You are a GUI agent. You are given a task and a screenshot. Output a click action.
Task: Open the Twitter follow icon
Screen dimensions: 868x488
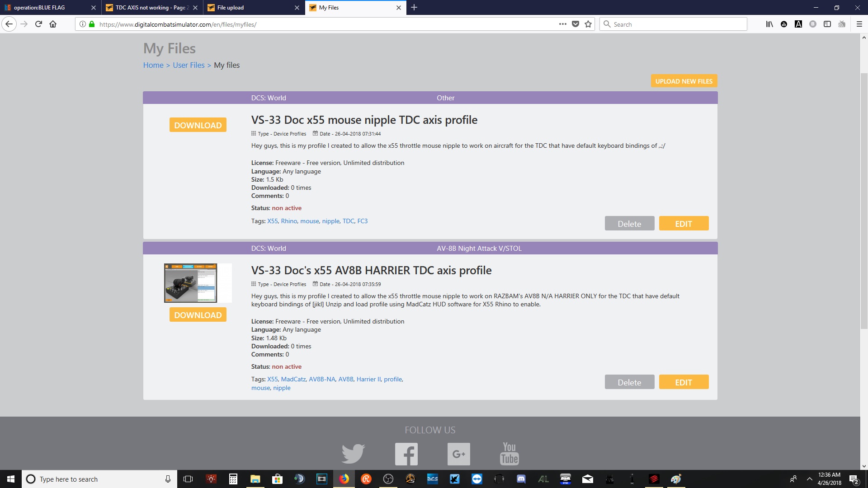point(353,454)
